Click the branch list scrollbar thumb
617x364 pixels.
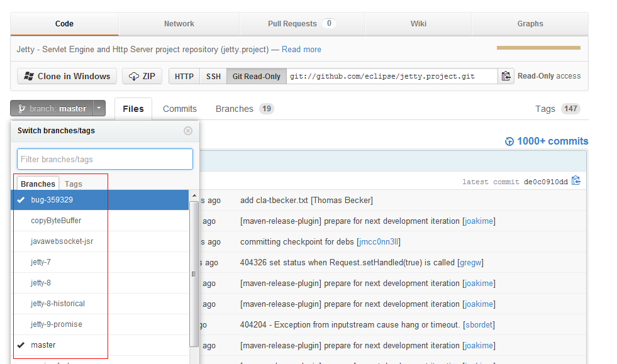tap(194, 274)
